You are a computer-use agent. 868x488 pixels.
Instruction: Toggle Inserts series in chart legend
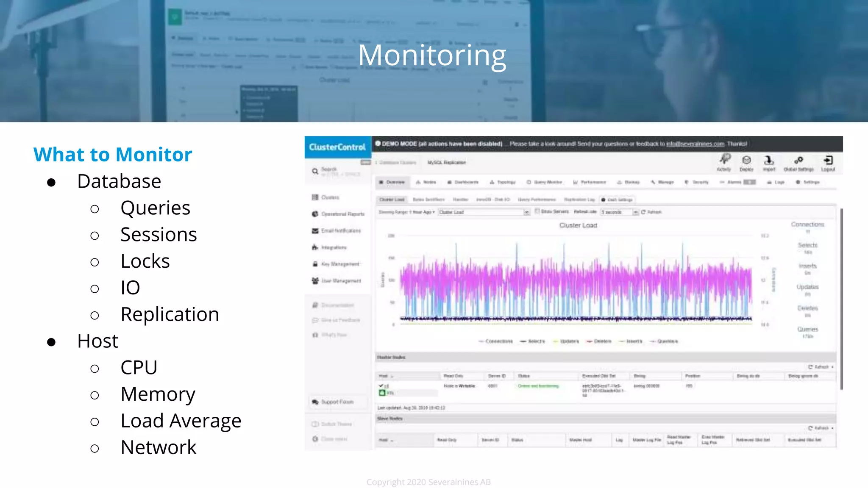[631, 341]
